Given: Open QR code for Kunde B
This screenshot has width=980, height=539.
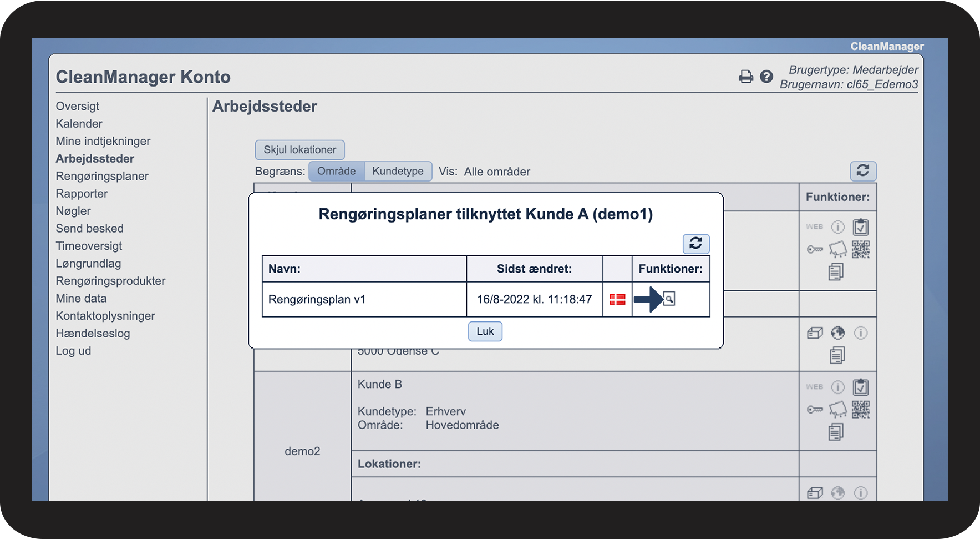Looking at the screenshot, I should tap(860, 410).
